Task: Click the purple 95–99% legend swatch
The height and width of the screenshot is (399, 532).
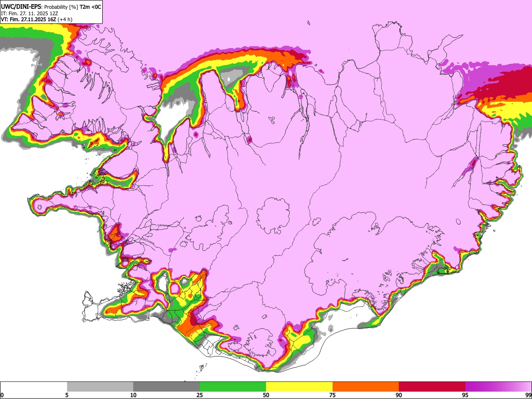Action: coord(498,387)
